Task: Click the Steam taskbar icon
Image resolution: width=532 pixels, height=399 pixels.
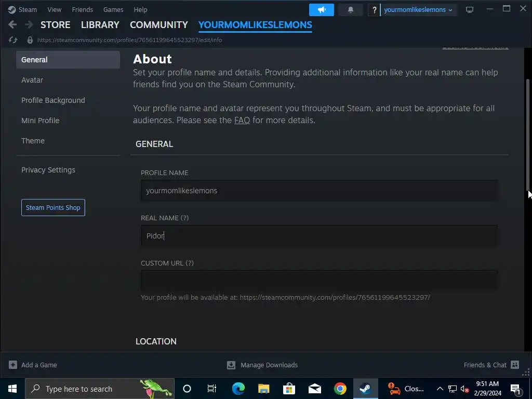Action: coord(365,389)
